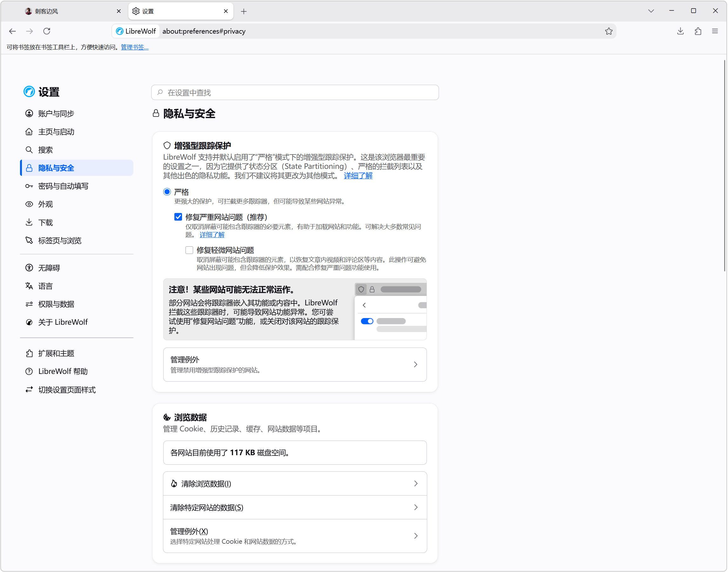This screenshot has width=728, height=572.
Task: Open 无障碍 settings category
Action: coord(77,268)
